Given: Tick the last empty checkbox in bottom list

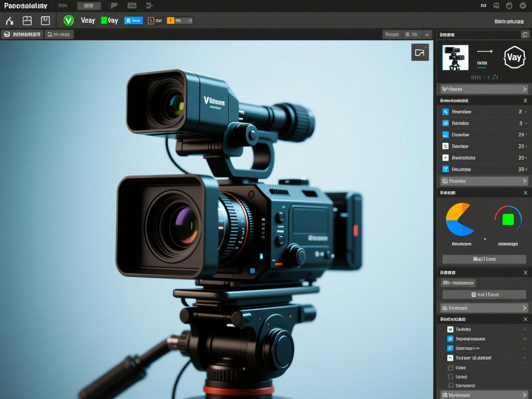Looking at the screenshot, I should coord(450,386).
